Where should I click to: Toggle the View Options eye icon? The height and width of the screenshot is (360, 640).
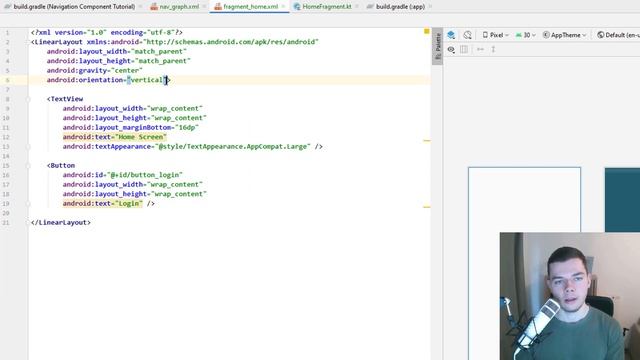[451, 49]
